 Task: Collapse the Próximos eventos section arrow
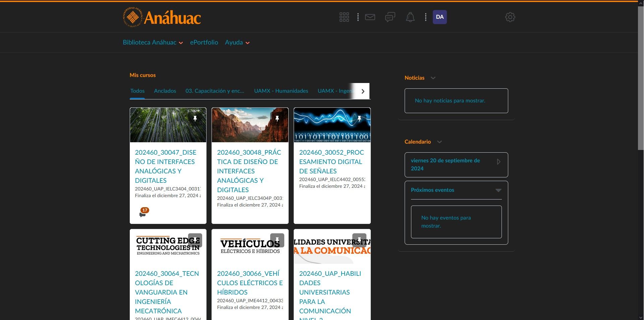[x=499, y=190]
